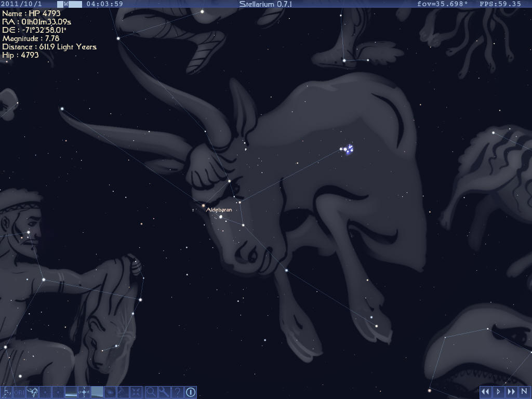Increase time speed with fast-forward button

click(x=511, y=392)
